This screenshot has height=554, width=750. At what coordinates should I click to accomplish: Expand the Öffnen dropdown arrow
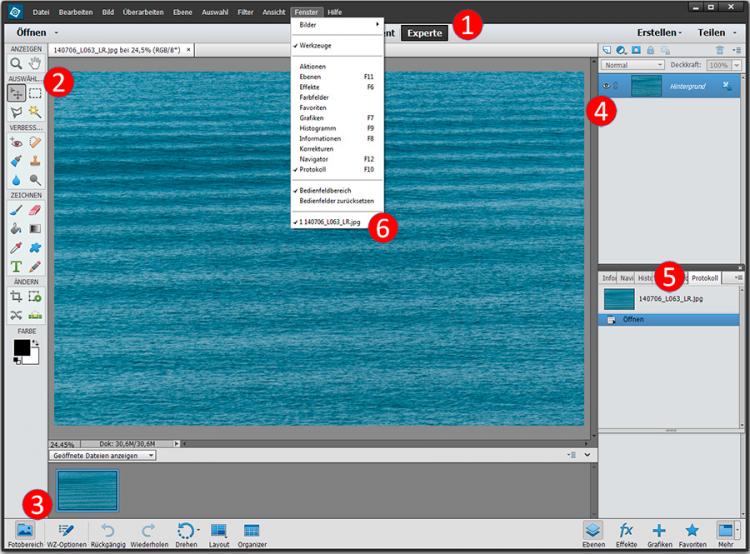tap(57, 33)
